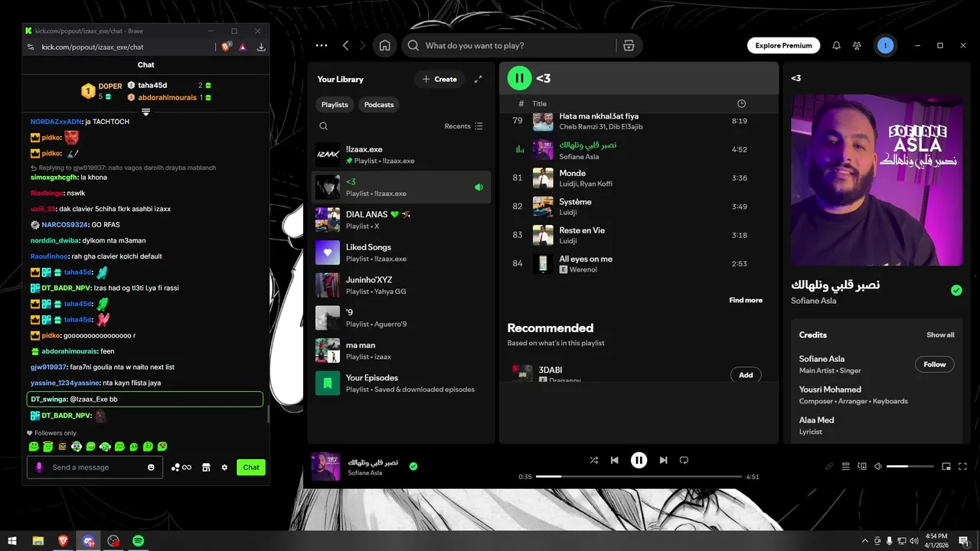The width and height of the screenshot is (980, 551).
Task: Open the !Izaax.exe playlist in library
Action: [402, 155]
